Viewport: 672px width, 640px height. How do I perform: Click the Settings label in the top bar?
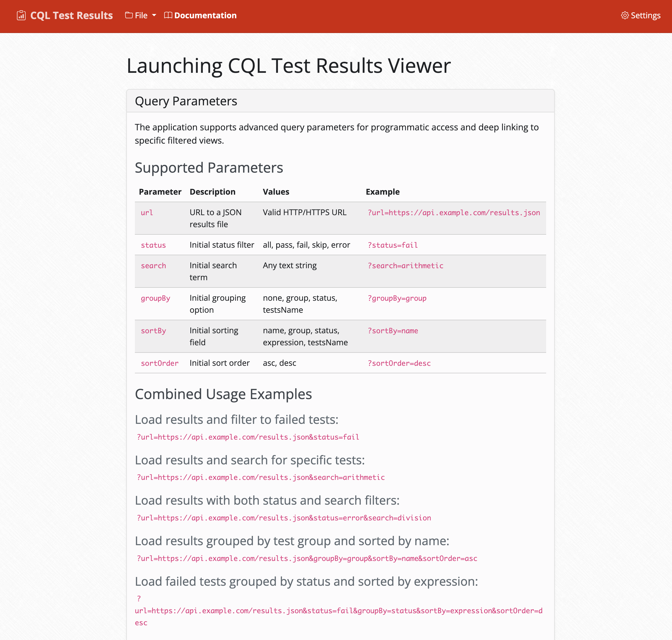coord(645,15)
